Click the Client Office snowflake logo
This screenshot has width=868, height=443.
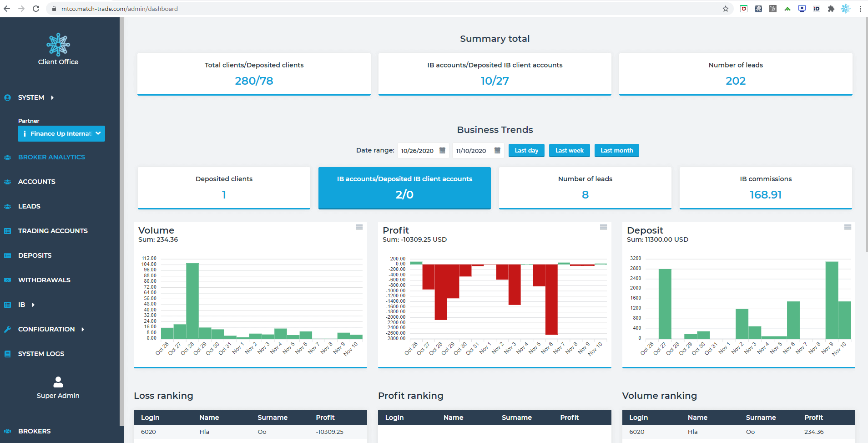point(58,44)
